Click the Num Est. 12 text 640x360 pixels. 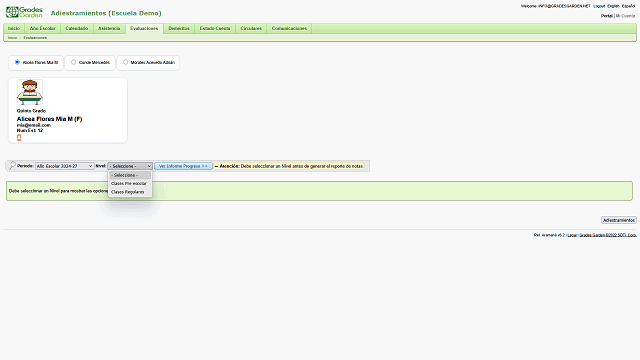(29, 130)
